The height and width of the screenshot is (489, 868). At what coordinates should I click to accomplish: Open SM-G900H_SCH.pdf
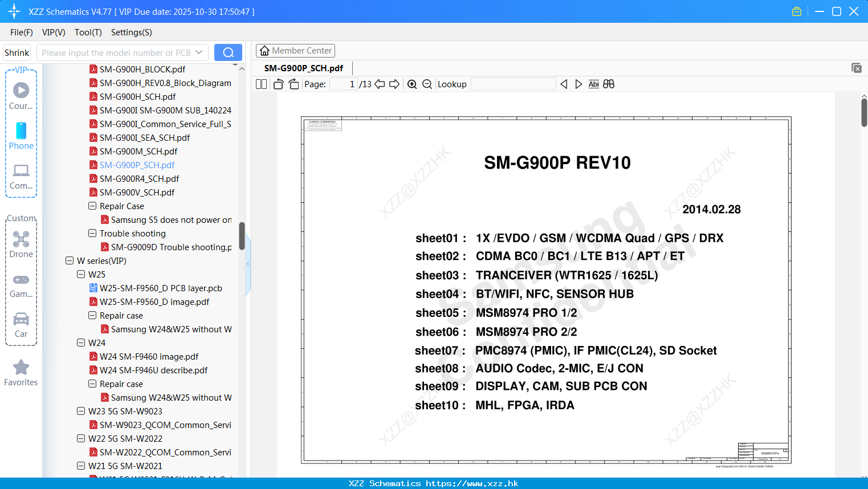(x=137, y=96)
